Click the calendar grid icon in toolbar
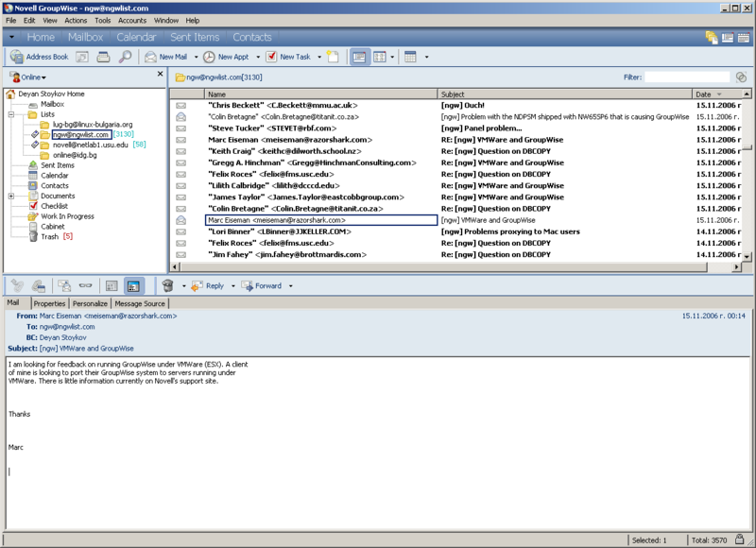Screen dimensions: 756x548 click(x=410, y=57)
